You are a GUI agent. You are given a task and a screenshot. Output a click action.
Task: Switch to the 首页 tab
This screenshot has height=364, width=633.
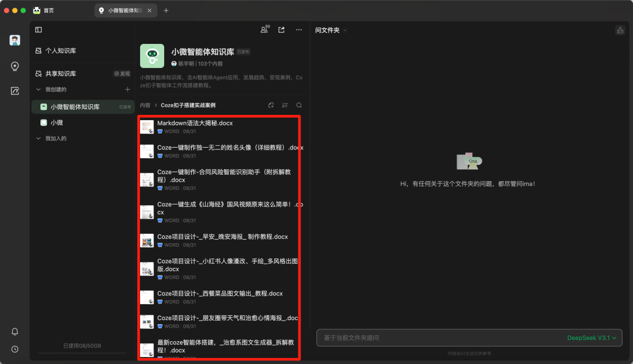point(47,11)
